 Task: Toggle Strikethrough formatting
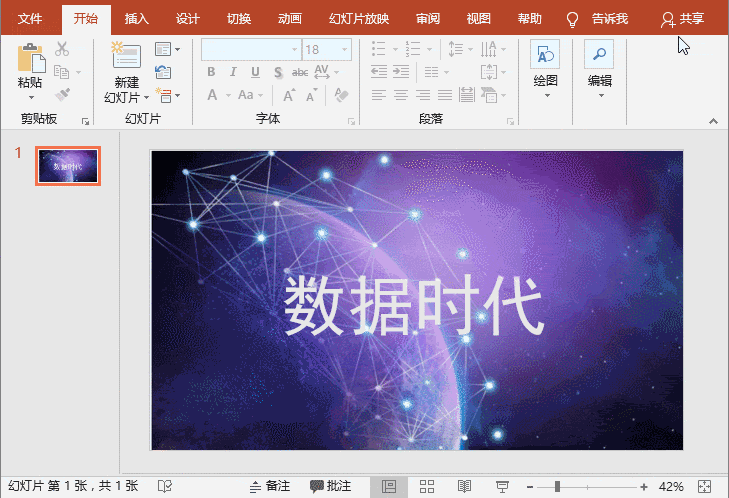[x=300, y=72]
